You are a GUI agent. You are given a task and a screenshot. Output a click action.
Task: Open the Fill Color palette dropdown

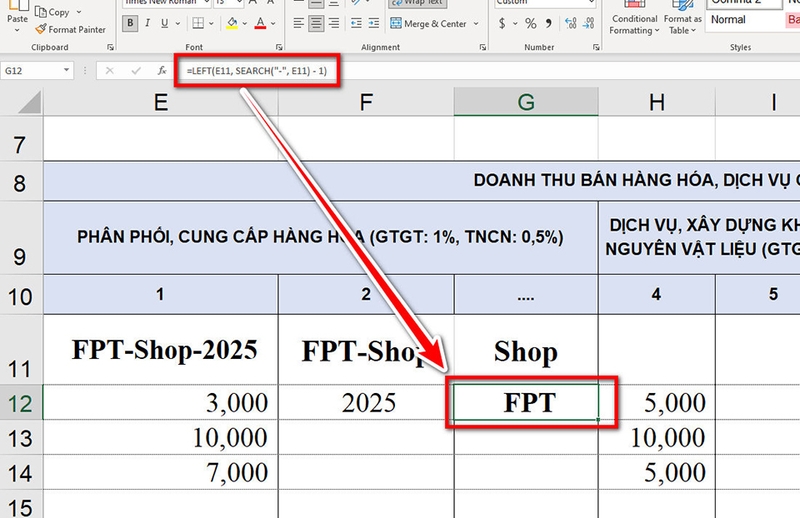[x=245, y=23]
